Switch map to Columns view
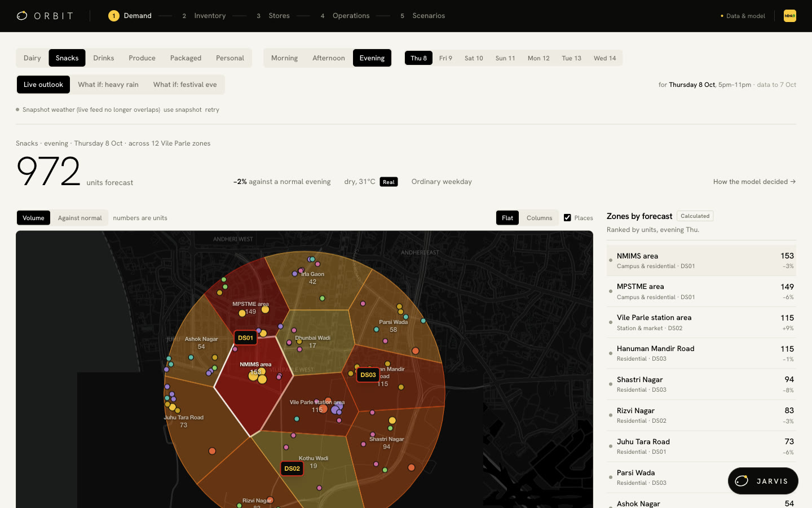The height and width of the screenshot is (508, 812). [539, 218]
